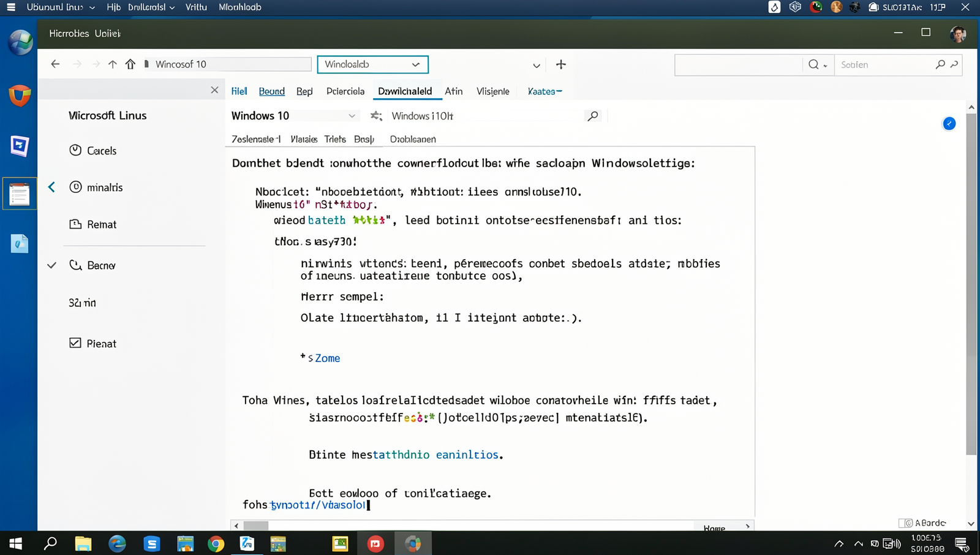Open the Mlonhloab menu
The width and height of the screenshot is (980, 555).
click(x=240, y=7)
